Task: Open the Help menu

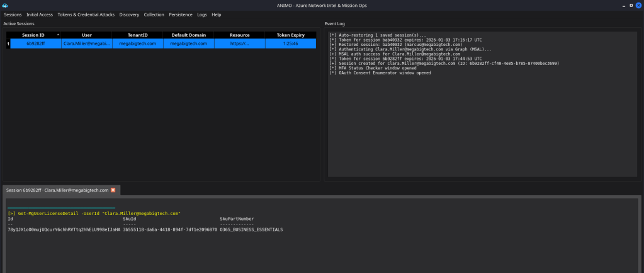Action: (217, 15)
